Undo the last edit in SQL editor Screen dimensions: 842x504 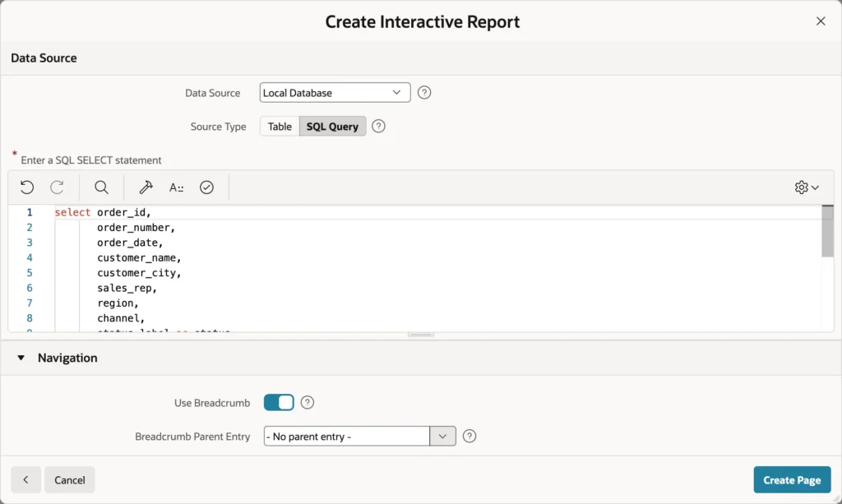pos(27,187)
